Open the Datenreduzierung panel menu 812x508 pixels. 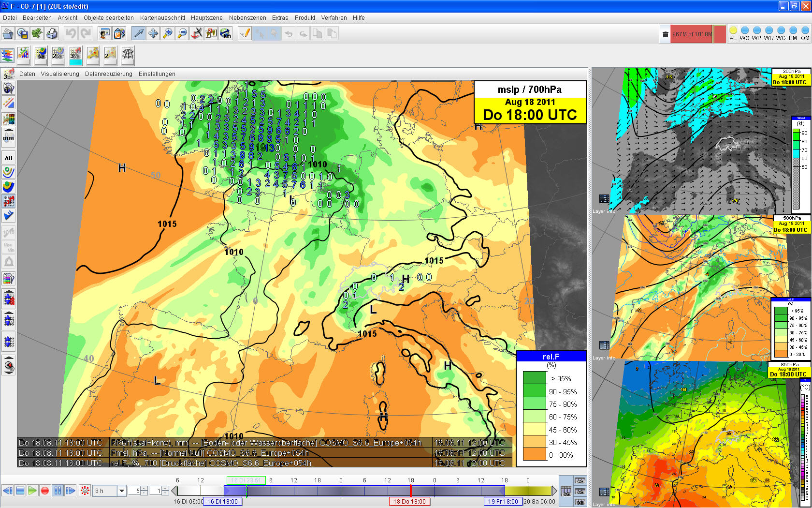[109, 74]
